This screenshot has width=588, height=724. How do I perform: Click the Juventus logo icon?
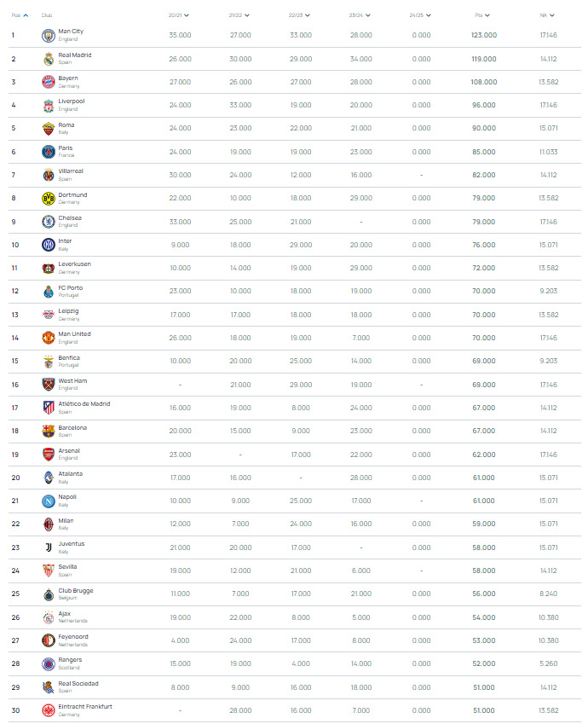tap(49, 547)
